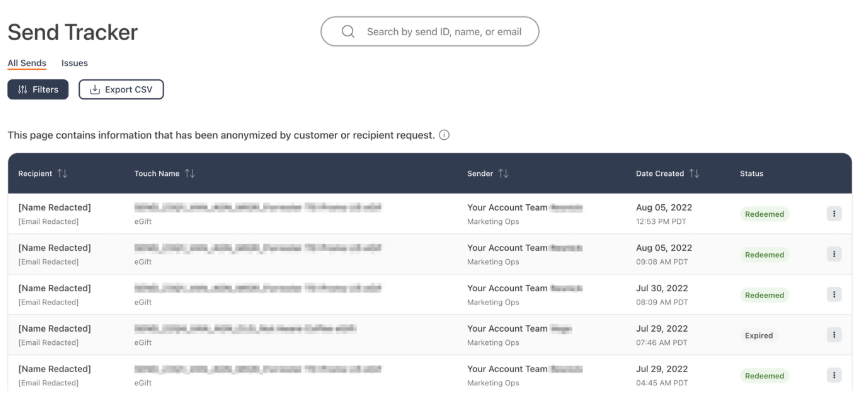Click the Expired status badge
The image size is (855, 395).
pos(758,336)
